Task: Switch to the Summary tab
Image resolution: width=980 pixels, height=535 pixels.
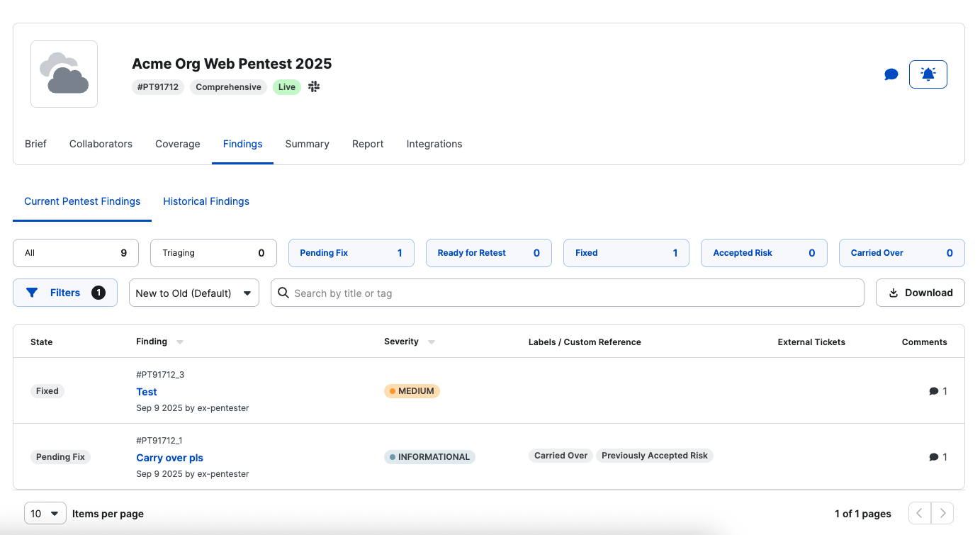Action: click(x=307, y=144)
